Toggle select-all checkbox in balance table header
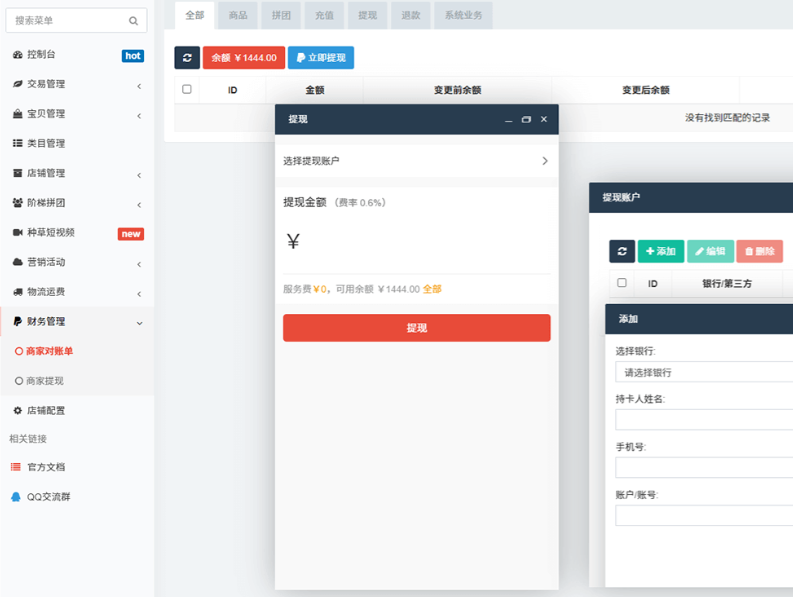The width and height of the screenshot is (793, 597). click(x=187, y=90)
